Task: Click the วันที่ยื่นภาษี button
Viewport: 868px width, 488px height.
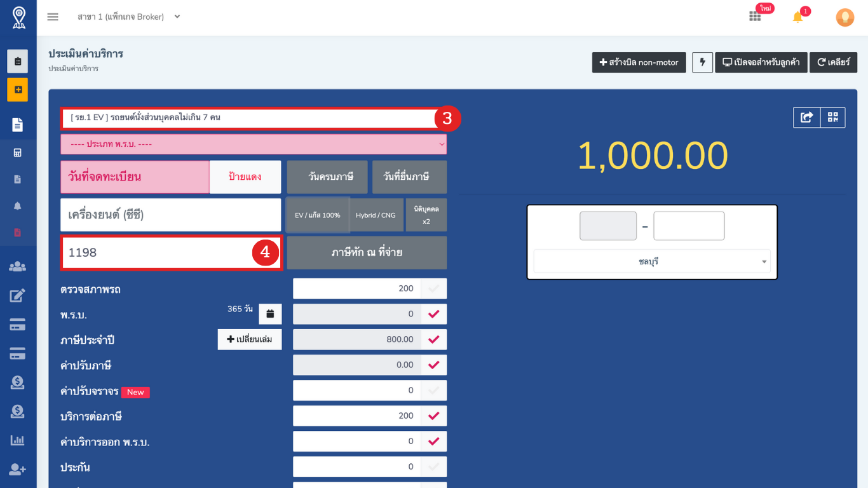Action: click(x=409, y=177)
